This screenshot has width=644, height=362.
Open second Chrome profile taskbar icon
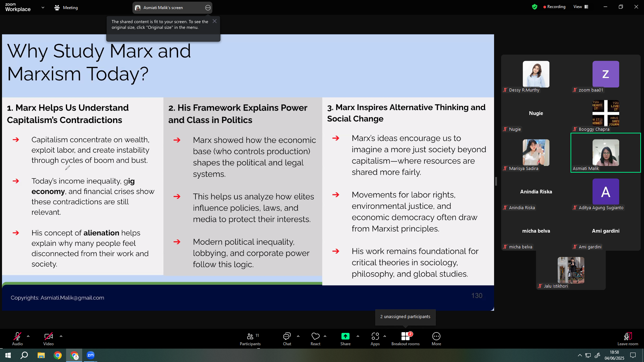(74, 355)
